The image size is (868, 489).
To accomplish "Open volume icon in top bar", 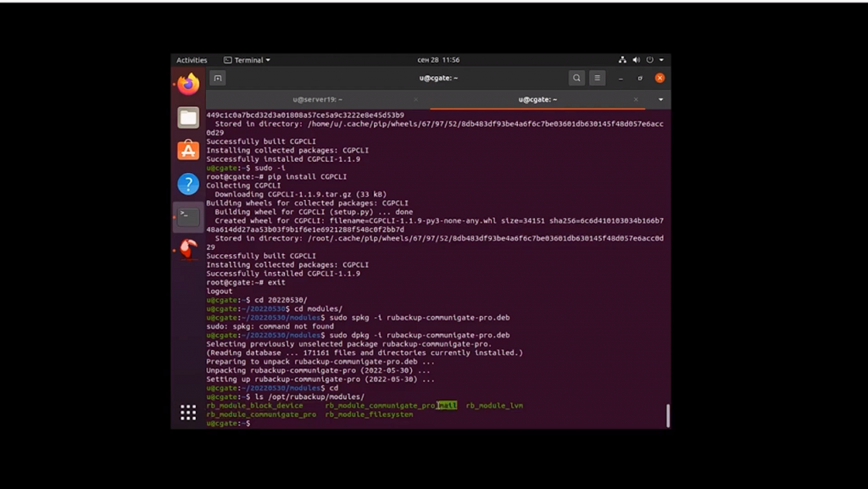I will point(636,59).
